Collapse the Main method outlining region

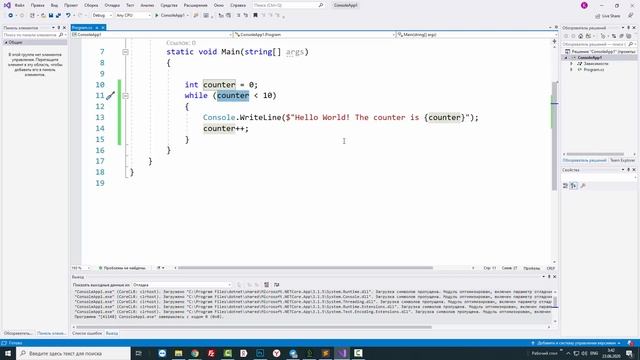[125, 52]
